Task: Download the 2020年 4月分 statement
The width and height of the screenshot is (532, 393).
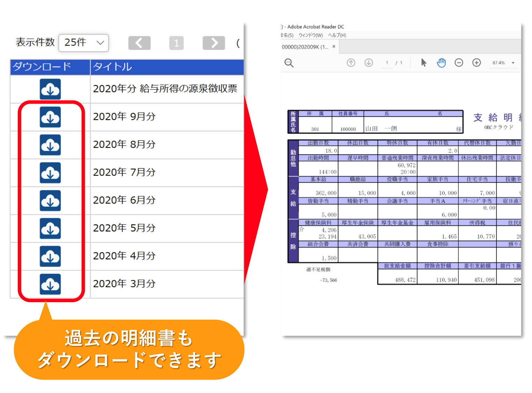Action: point(50,257)
